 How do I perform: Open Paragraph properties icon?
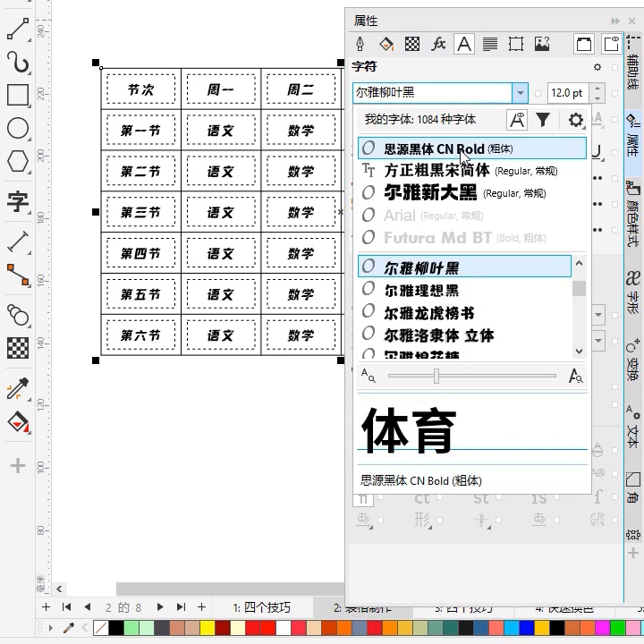tap(490, 44)
